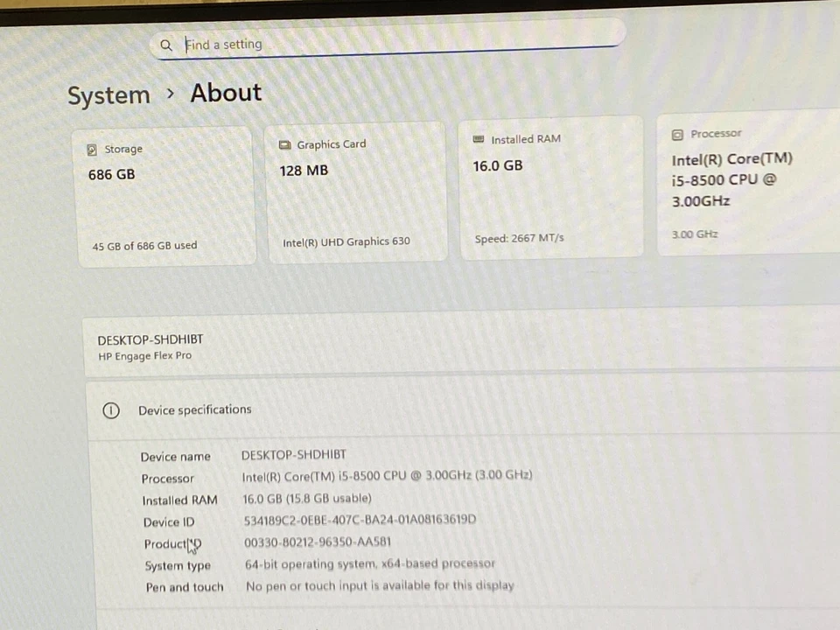Click the device name DESKTOP-SHDHIBT

coord(150,339)
